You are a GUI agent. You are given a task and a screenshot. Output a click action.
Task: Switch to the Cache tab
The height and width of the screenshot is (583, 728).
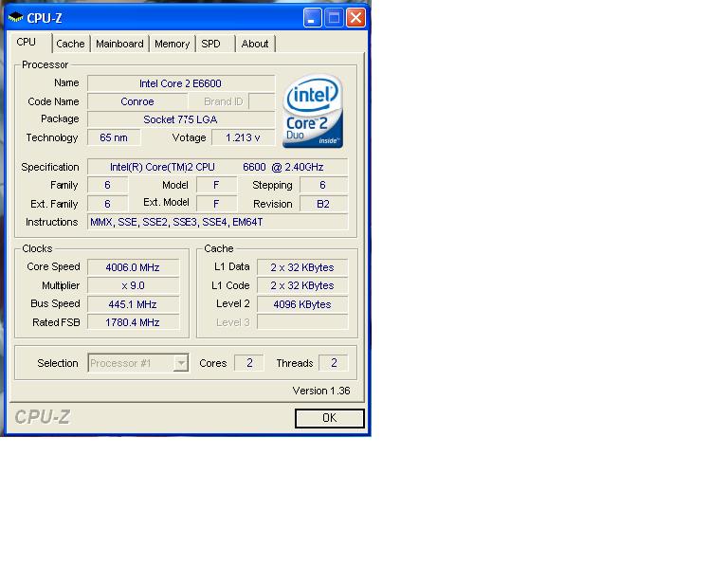click(x=70, y=44)
